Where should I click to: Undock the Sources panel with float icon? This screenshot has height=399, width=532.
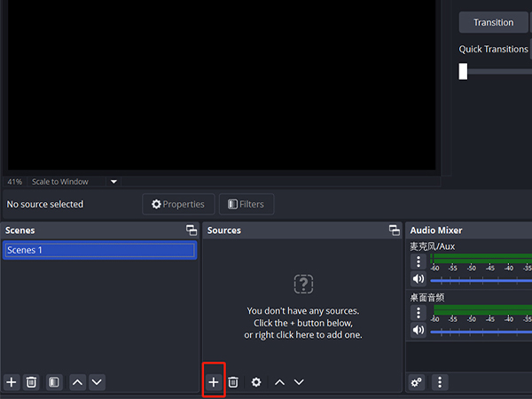395,231
